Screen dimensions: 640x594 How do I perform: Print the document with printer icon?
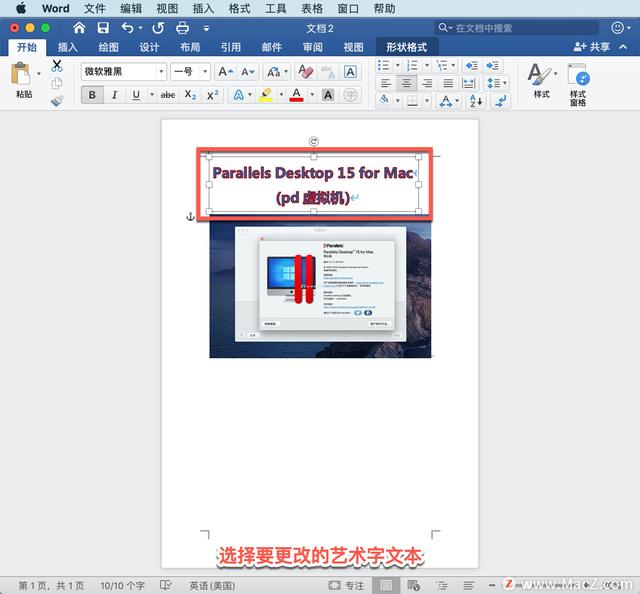click(182, 28)
